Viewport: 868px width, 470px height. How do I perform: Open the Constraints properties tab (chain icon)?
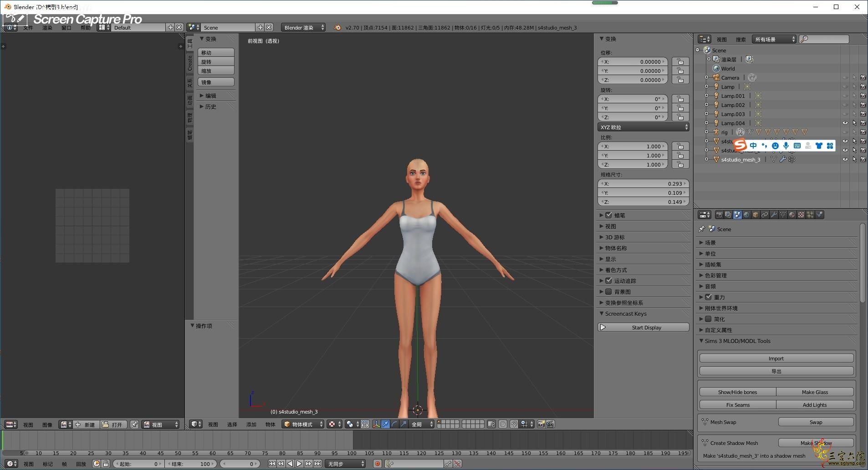click(x=765, y=215)
